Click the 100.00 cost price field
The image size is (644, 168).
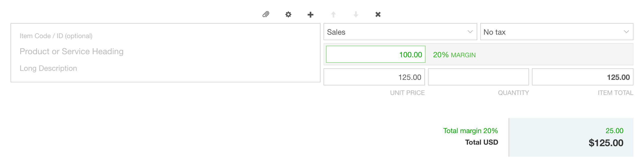pos(375,54)
